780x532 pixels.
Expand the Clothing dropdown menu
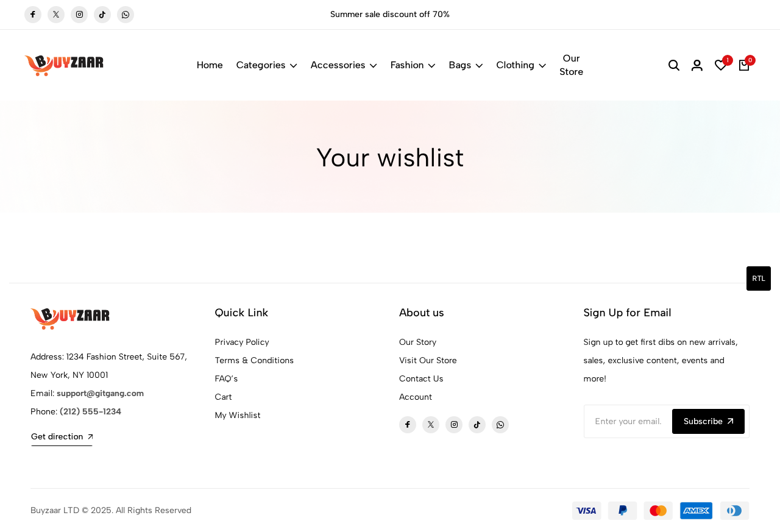pyautogui.click(x=521, y=65)
